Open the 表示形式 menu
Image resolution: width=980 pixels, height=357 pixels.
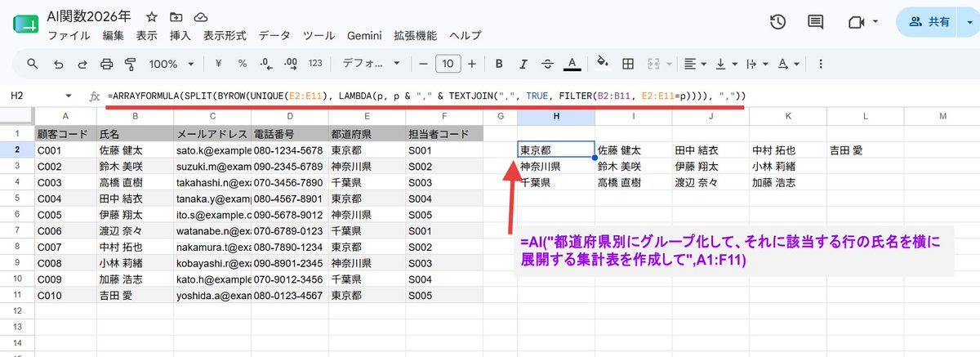pos(225,36)
